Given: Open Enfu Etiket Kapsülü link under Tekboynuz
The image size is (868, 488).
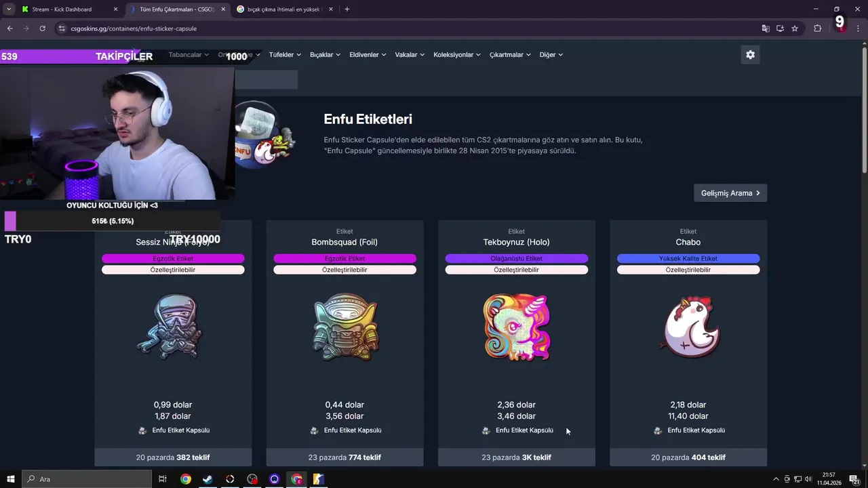Looking at the screenshot, I should click(524, 430).
